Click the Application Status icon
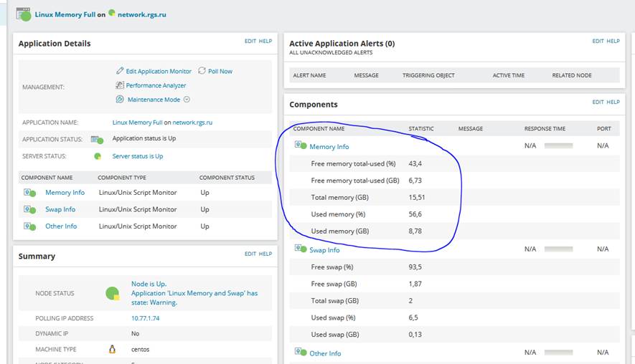The width and height of the screenshot is (635, 364). click(x=97, y=140)
